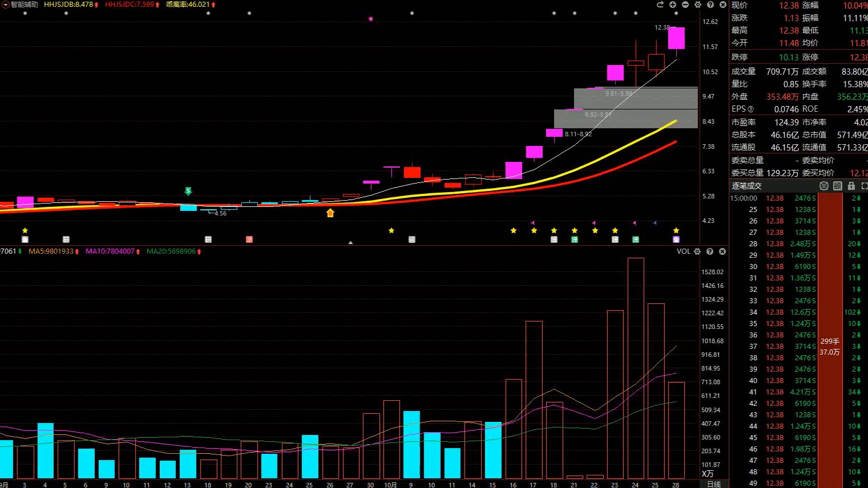Viewport: 868px width, 488px height.
Task: Click the VOL indicator label
Action: click(683, 251)
